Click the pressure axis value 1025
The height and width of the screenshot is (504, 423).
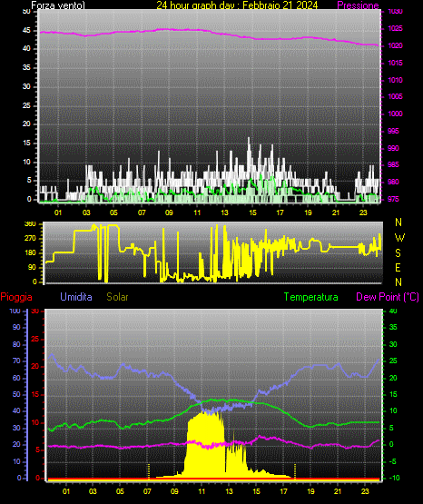[395, 28]
